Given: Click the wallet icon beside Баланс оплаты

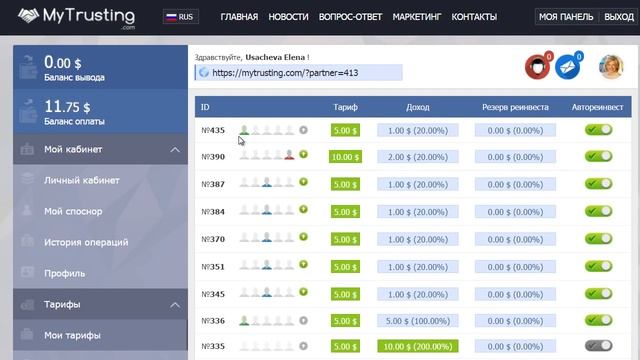Looking at the screenshot, I should [28, 111].
